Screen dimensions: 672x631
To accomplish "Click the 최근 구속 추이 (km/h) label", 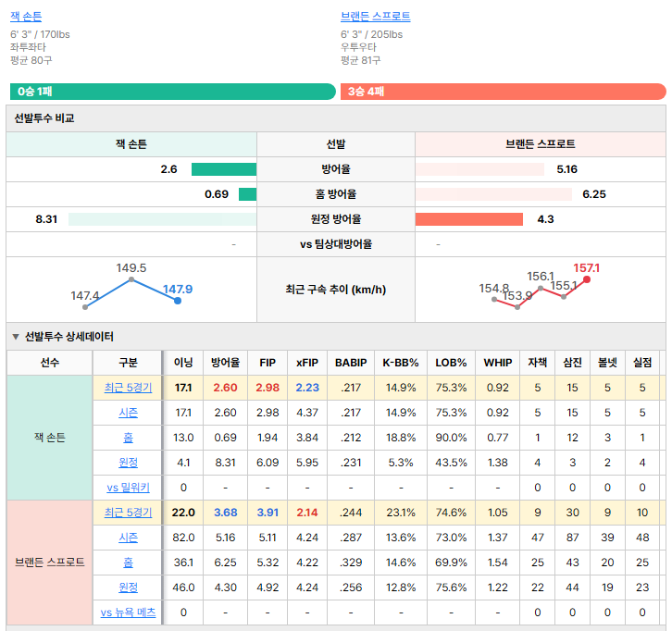I will (336, 290).
